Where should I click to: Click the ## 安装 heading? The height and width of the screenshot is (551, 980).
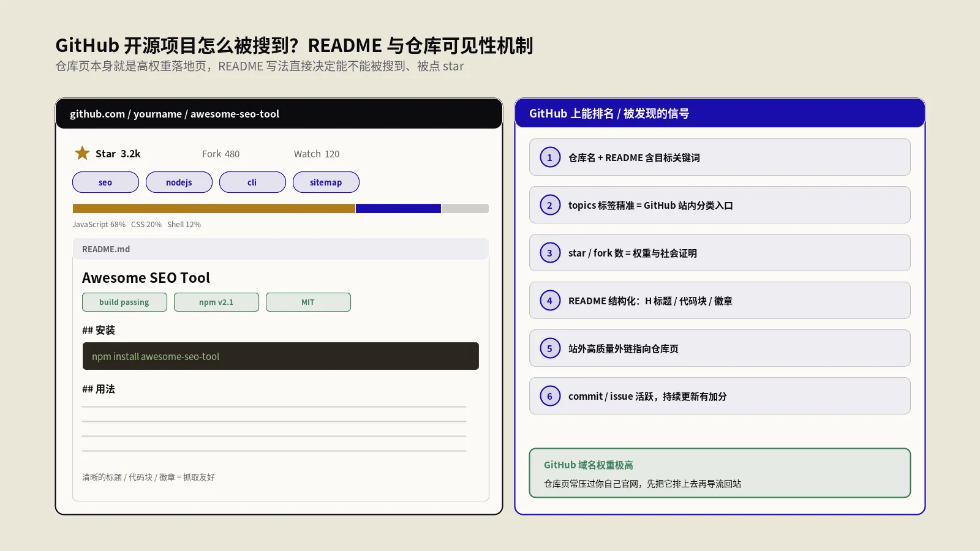[x=99, y=330]
